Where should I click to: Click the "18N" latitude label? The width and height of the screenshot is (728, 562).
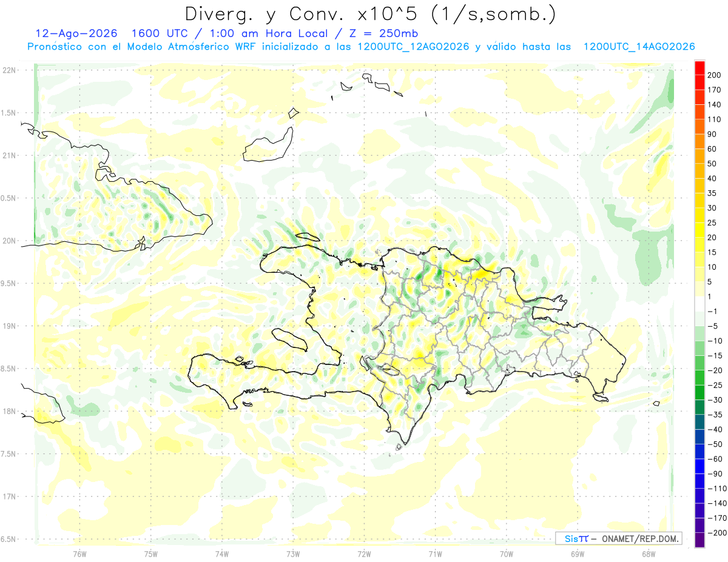[x=9, y=411]
